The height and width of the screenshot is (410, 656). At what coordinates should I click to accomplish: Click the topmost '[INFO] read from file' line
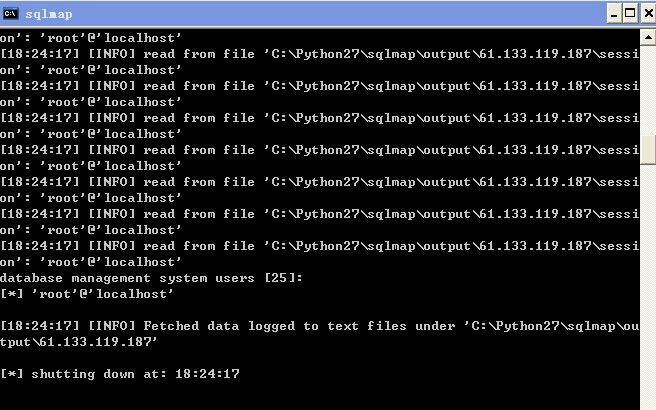click(x=319, y=54)
